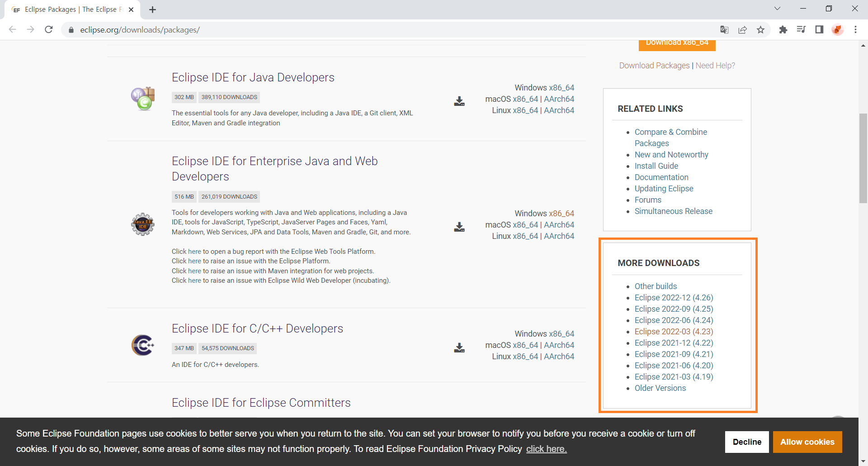Click 'here' to open Web Tools bug report
The height and width of the screenshot is (466, 868).
click(x=194, y=252)
